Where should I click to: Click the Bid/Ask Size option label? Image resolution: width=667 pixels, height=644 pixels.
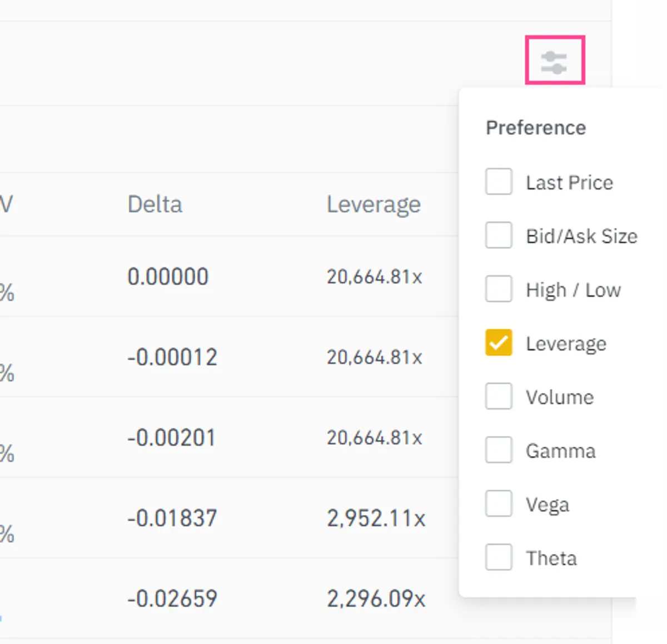click(582, 236)
